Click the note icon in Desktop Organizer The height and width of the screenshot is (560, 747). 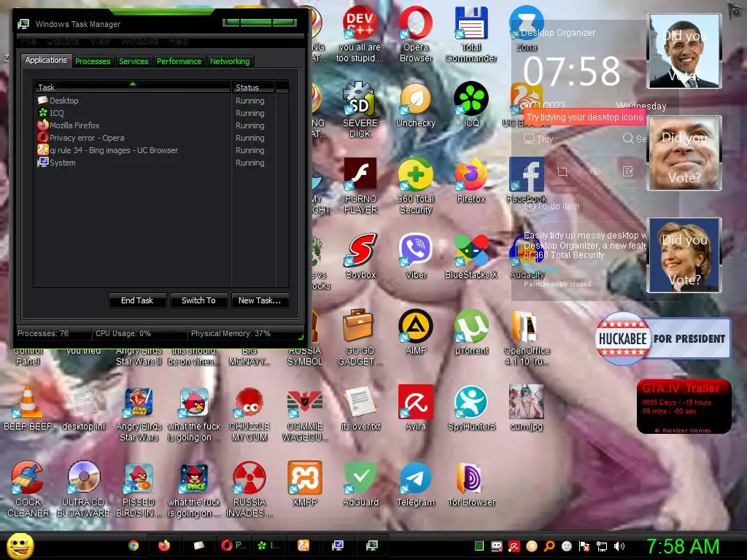[628, 171]
